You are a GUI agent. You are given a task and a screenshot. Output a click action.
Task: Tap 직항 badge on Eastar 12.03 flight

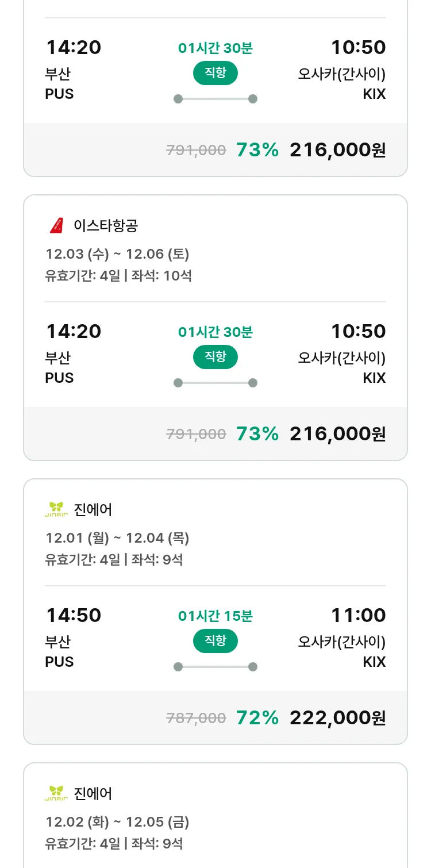215,357
